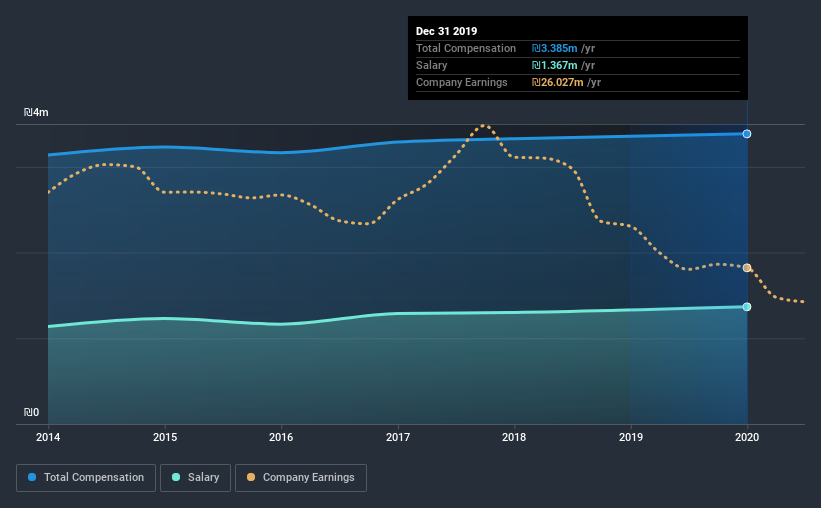Viewport: 821px width, 508px height.
Task: Select the 2020 x-axis label
Action: click(747, 437)
